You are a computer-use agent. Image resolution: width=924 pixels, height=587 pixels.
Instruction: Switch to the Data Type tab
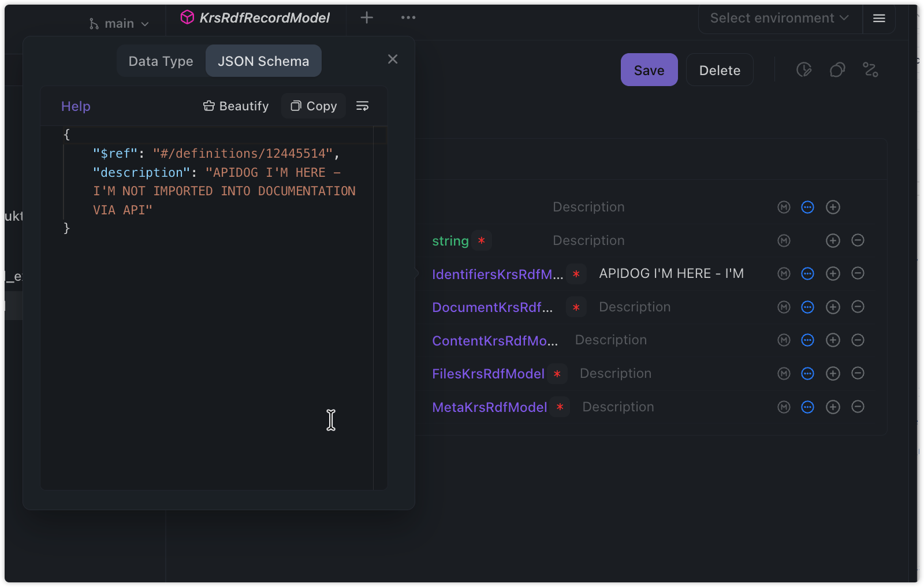click(x=161, y=61)
